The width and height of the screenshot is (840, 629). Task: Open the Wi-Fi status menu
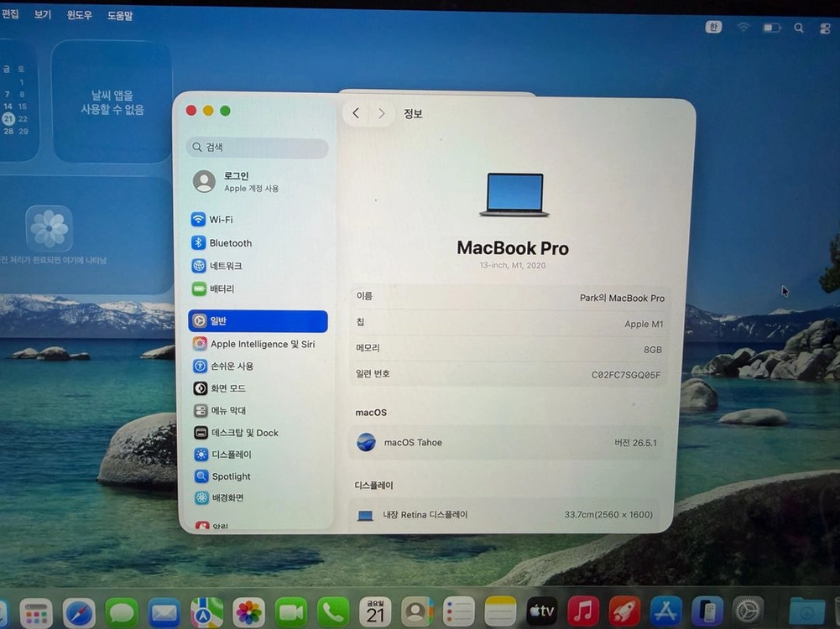click(x=743, y=28)
